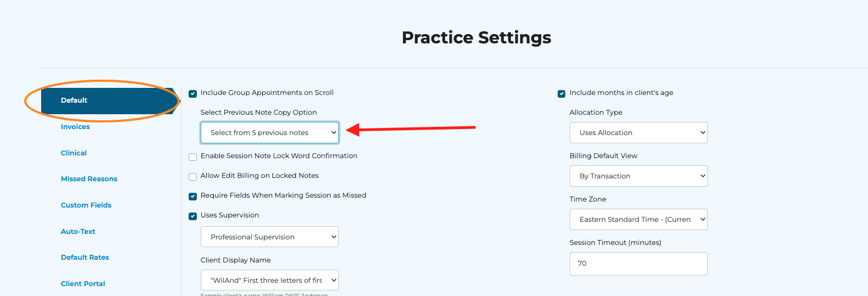Open Select Previous Note Copy Option dropdown

(269, 133)
